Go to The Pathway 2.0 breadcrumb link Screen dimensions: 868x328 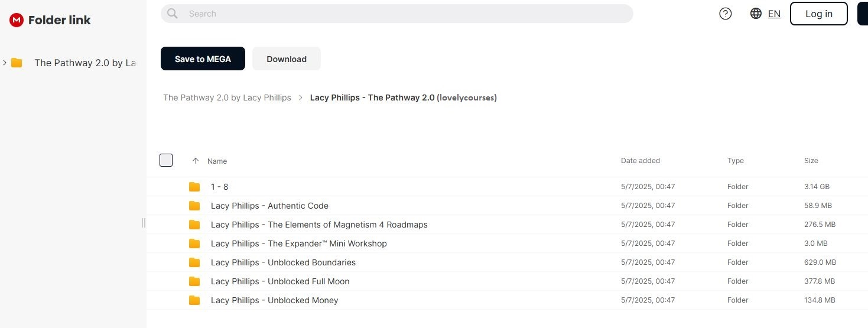click(x=227, y=98)
